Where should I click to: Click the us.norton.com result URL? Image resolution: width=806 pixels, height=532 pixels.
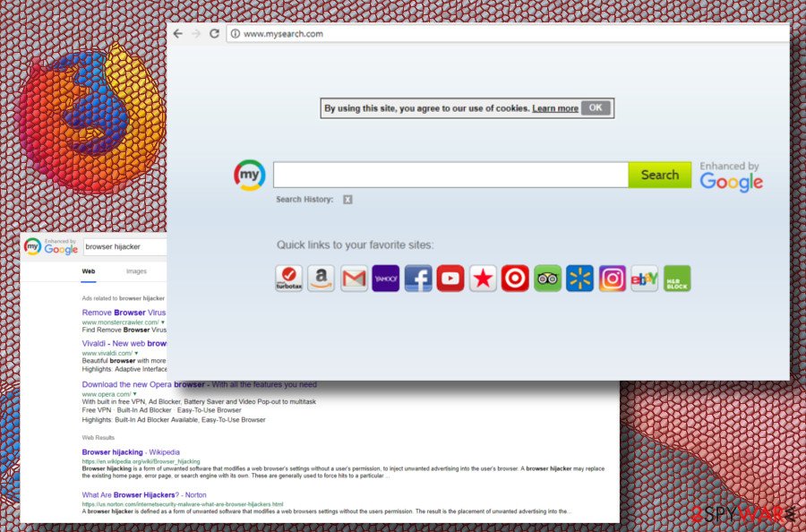click(183, 504)
